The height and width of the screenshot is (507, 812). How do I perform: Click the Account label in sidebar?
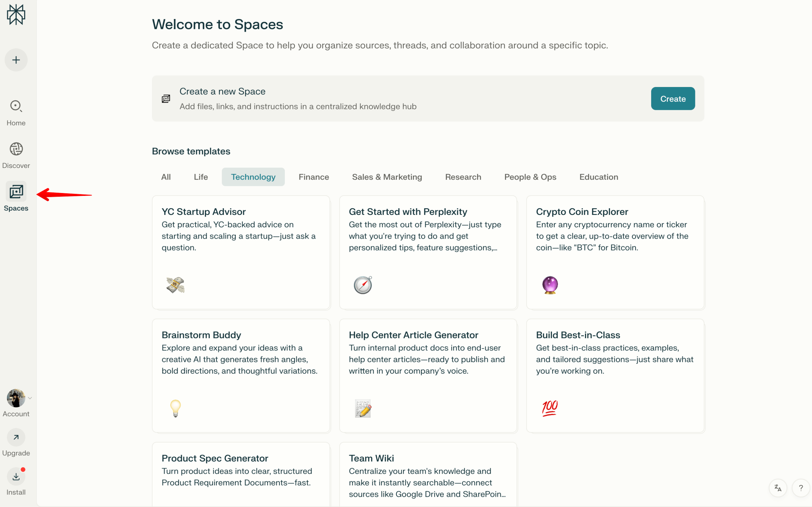coord(16,413)
